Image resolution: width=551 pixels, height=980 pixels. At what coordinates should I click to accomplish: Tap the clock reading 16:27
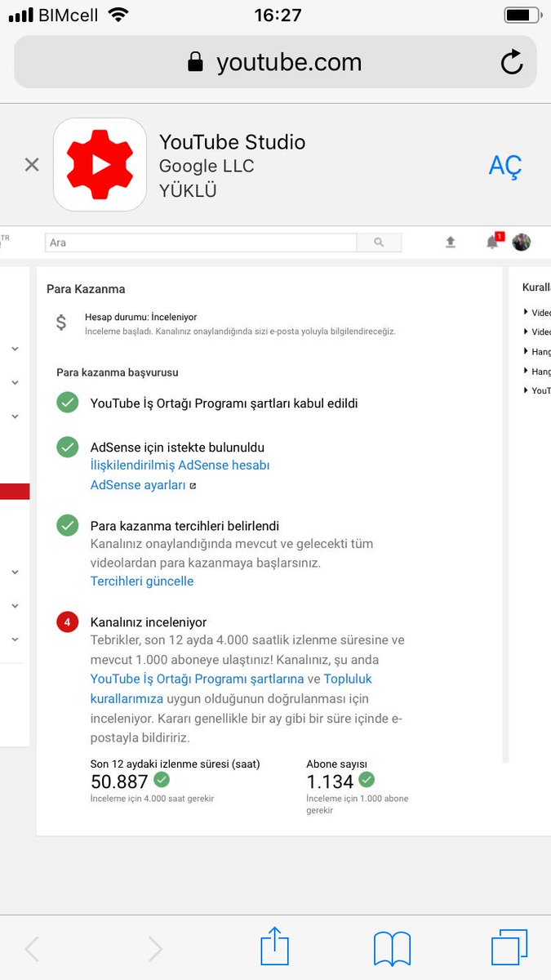(278, 15)
